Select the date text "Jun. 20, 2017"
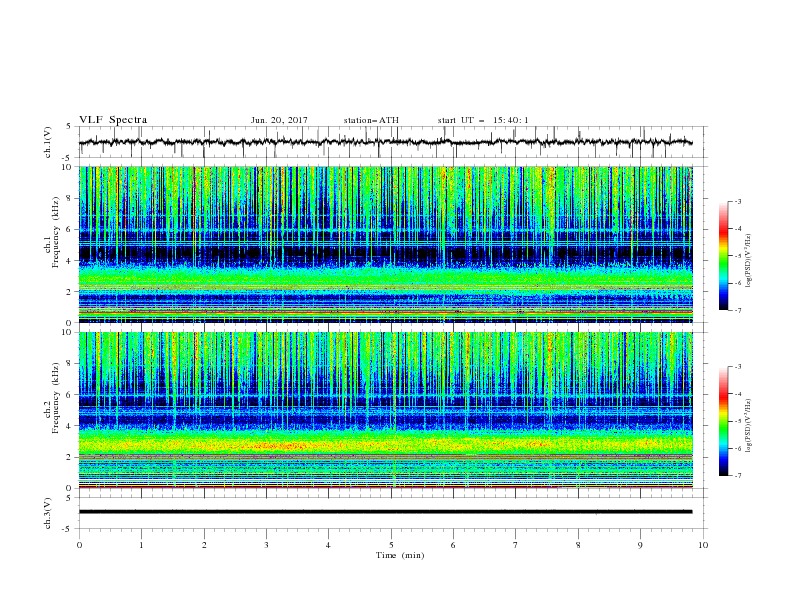The image size is (792, 612). [279, 120]
